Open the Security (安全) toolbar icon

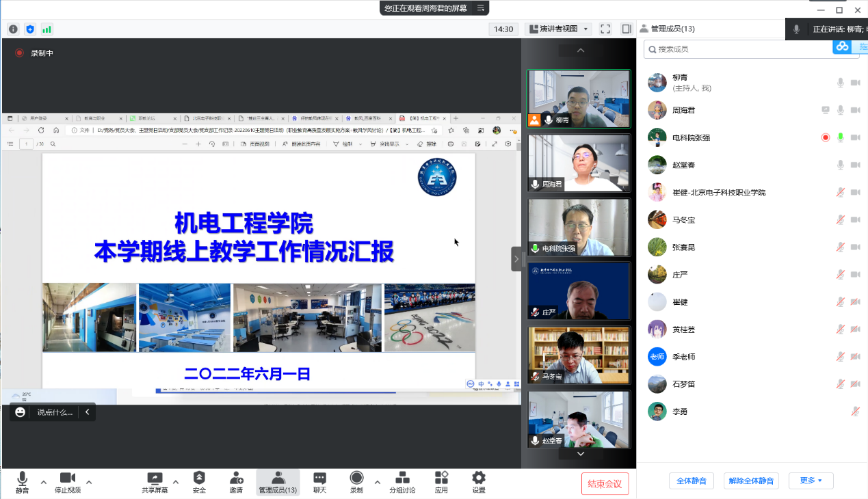point(199,482)
